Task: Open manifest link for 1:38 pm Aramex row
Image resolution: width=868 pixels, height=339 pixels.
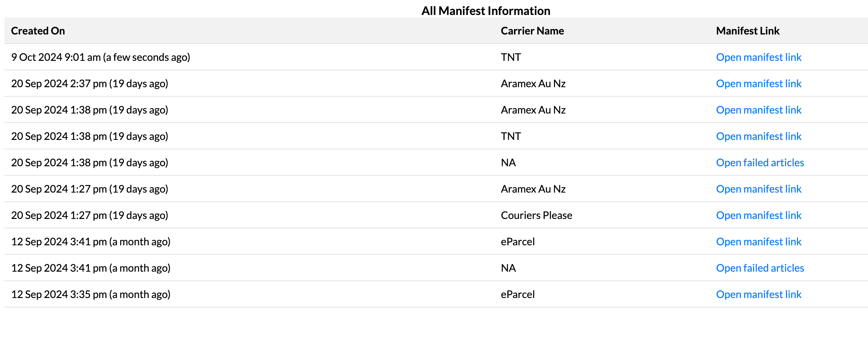Action: pyautogui.click(x=758, y=110)
